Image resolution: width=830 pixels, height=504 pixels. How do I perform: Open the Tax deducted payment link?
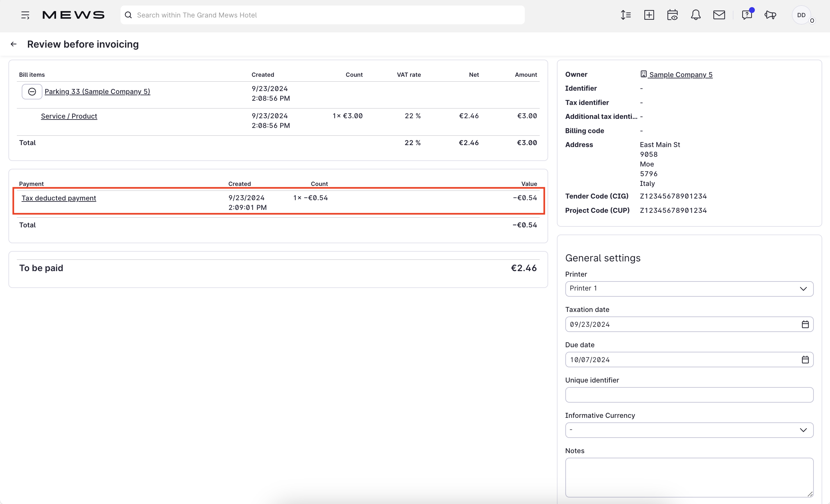(x=59, y=198)
